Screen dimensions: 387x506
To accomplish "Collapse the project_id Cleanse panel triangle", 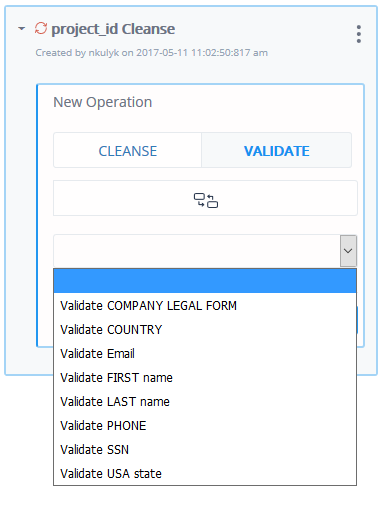I will [x=22, y=29].
